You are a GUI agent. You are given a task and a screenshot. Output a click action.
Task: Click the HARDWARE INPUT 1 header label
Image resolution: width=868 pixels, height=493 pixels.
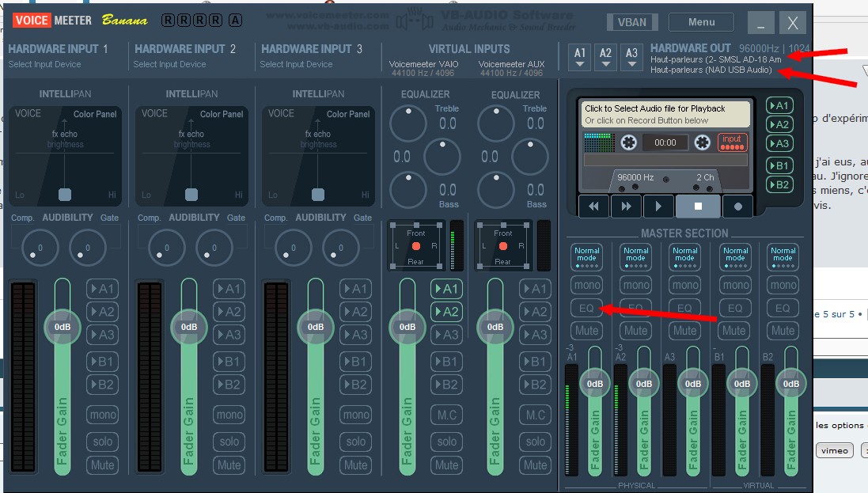click(x=58, y=49)
